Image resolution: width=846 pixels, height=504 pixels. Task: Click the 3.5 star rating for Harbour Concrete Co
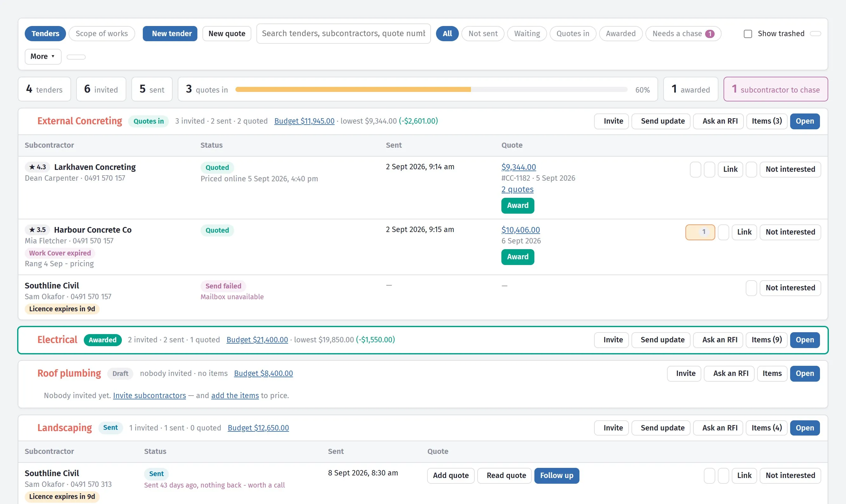[x=37, y=230]
